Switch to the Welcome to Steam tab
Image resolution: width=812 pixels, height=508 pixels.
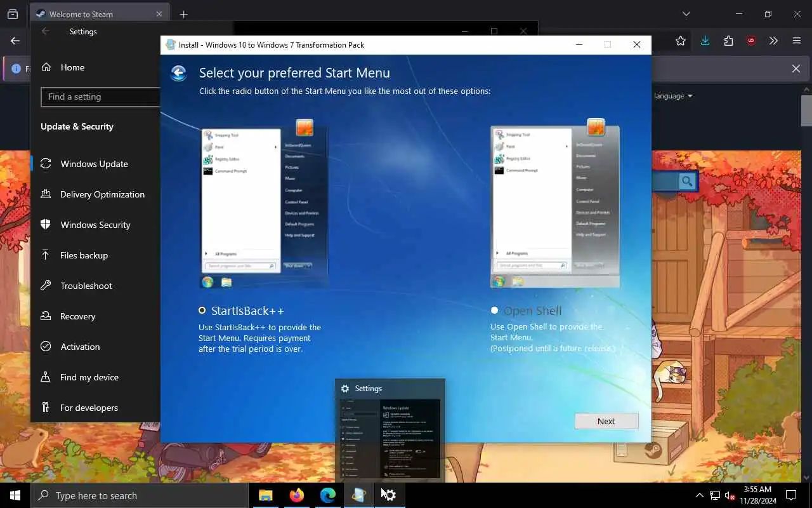click(98, 14)
